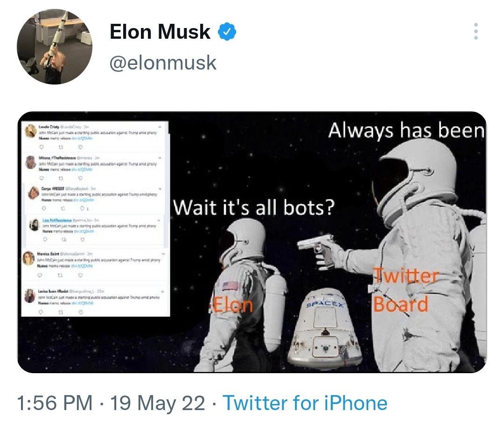Click the 1:56 PM timestamp
The height and width of the screenshot is (425, 504).
pyautogui.click(x=54, y=404)
